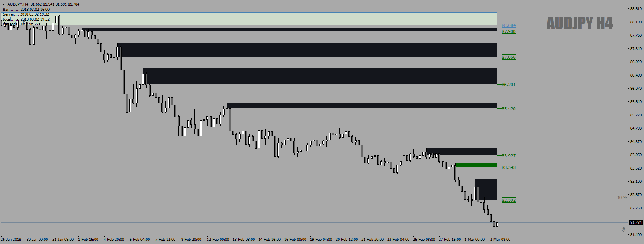
Task: Click the 2 Mar 08:00 time axis label
Action: point(500,240)
